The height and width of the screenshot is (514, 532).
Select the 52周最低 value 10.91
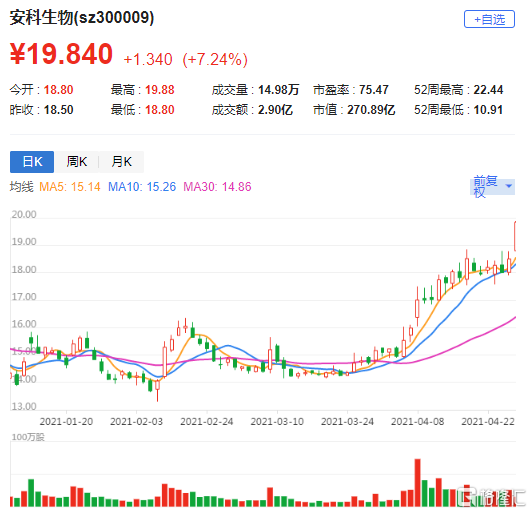(488, 110)
